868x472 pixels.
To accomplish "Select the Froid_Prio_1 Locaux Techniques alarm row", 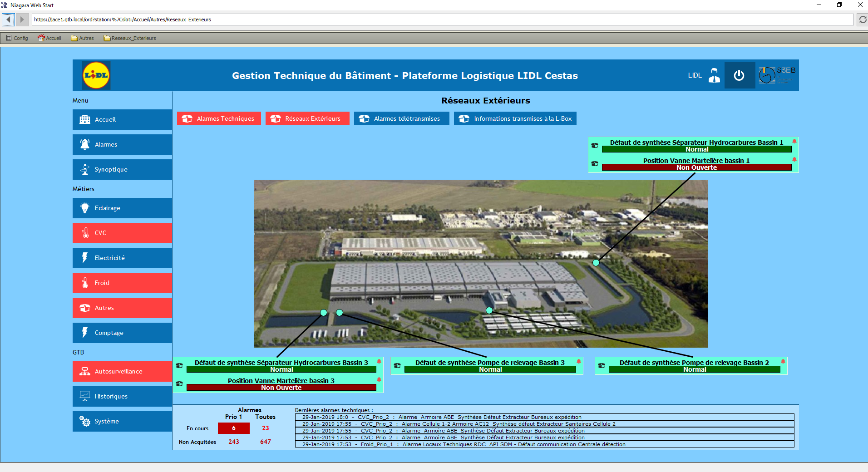I will coord(545,444).
